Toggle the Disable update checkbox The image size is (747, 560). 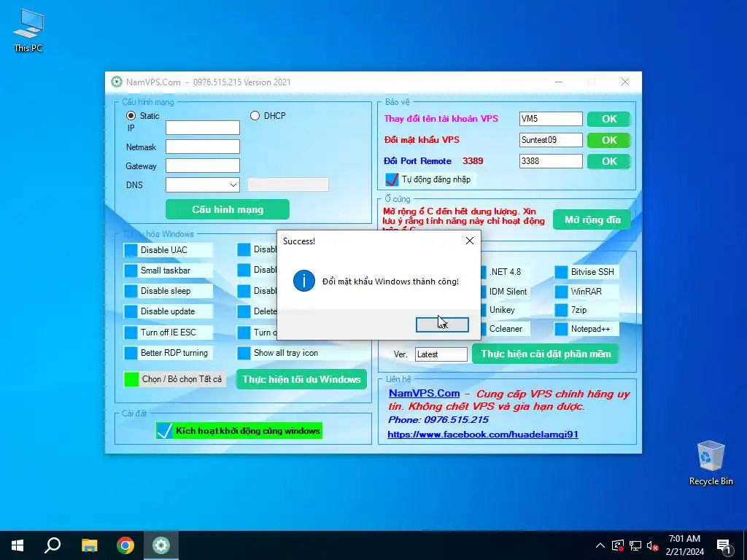pyautogui.click(x=131, y=311)
